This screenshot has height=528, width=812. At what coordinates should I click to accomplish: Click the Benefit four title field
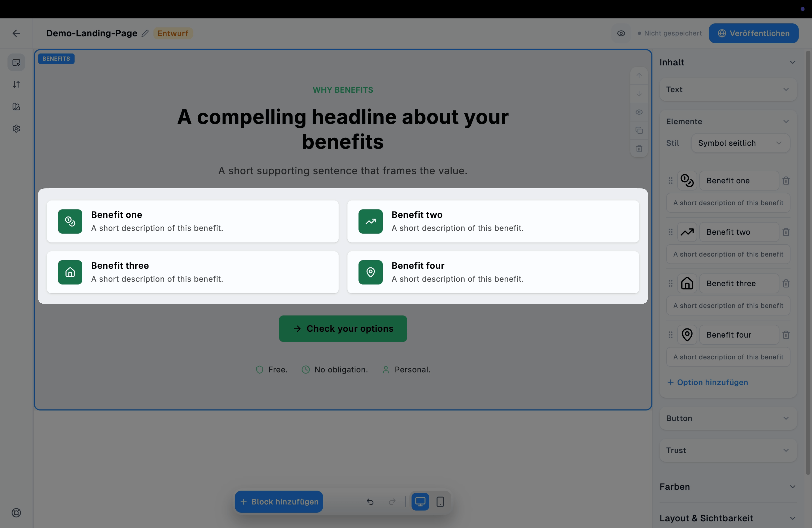(x=739, y=335)
